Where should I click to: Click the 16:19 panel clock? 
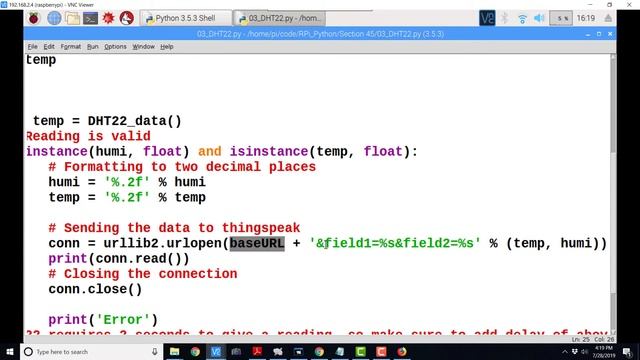click(x=586, y=18)
